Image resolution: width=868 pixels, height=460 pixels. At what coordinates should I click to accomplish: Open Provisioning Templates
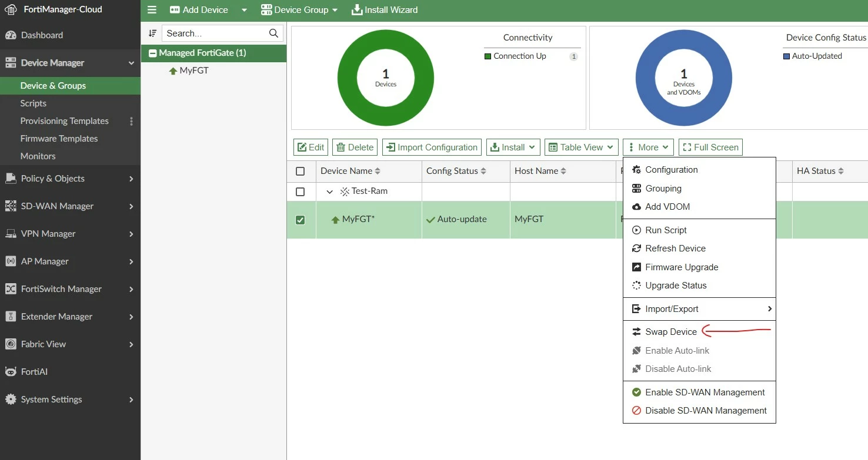click(65, 121)
